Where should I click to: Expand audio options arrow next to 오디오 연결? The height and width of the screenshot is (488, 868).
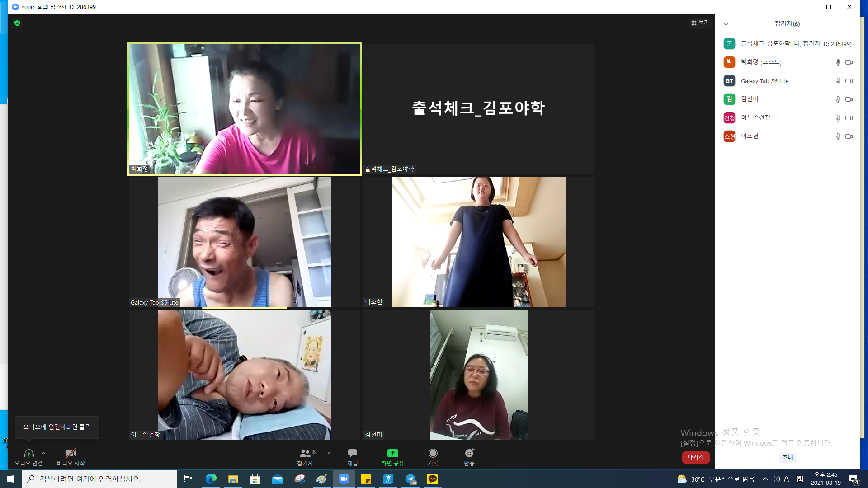pyautogui.click(x=43, y=453)
